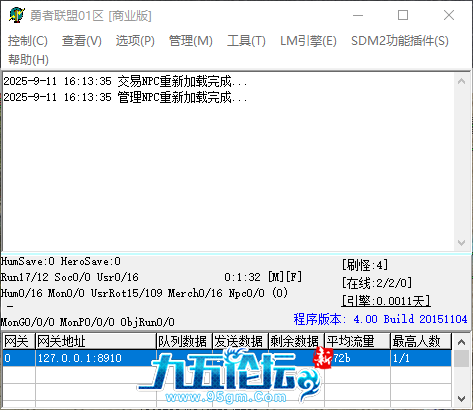Click gateway number 0 cell
Image resolution: width=473 pixels, height=410 pixels.
click(x=19, y=358)
